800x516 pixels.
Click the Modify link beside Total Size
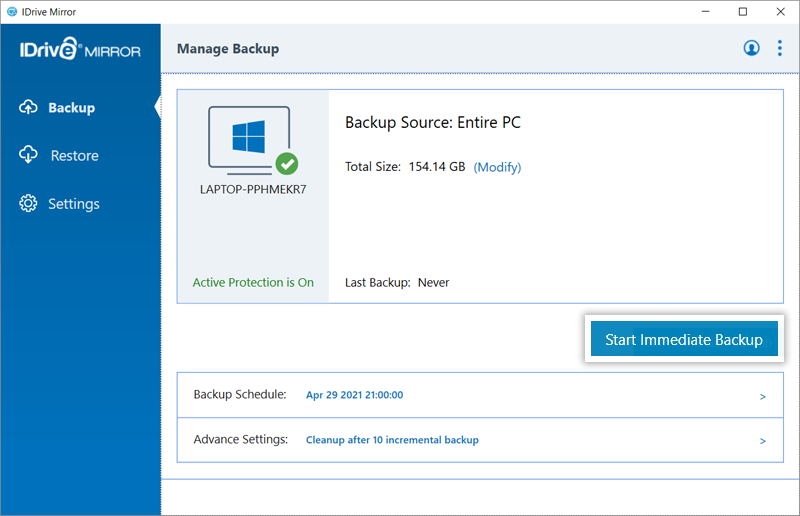click(x=497, y=167)
